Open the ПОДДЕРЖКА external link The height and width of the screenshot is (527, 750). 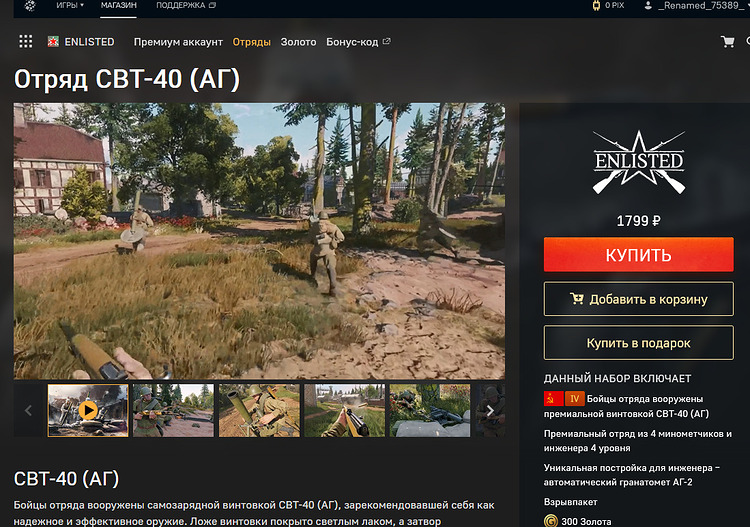tap(186, 5)
